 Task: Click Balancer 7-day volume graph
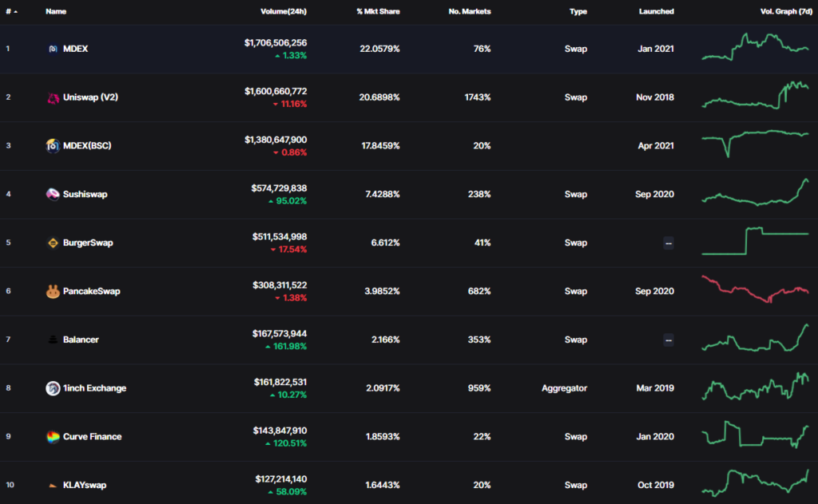pos(756,338)
